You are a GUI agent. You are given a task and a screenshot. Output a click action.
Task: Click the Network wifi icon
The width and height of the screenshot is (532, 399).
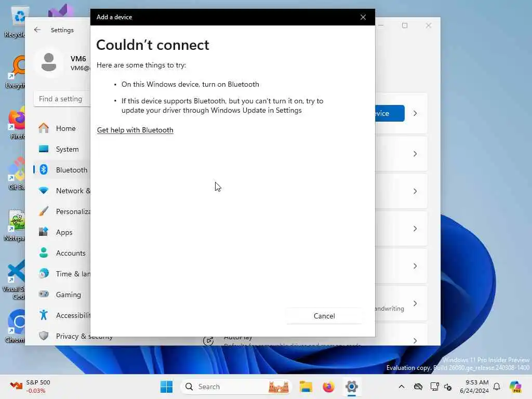[x=44, y=190]
